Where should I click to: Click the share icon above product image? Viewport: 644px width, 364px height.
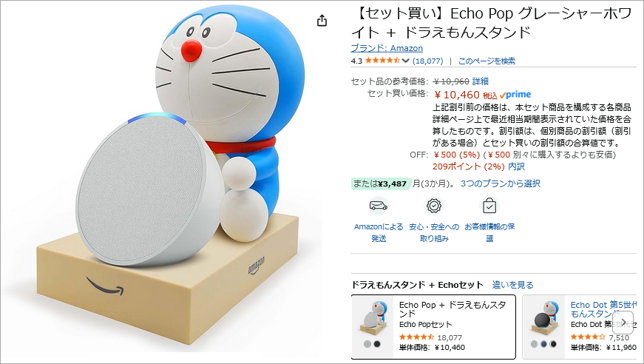pos(322,20)
